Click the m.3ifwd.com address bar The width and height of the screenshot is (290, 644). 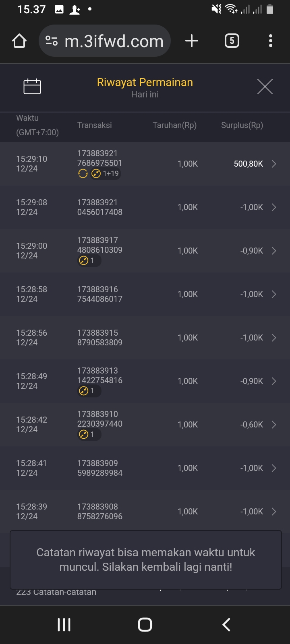(x=114, y=41)
